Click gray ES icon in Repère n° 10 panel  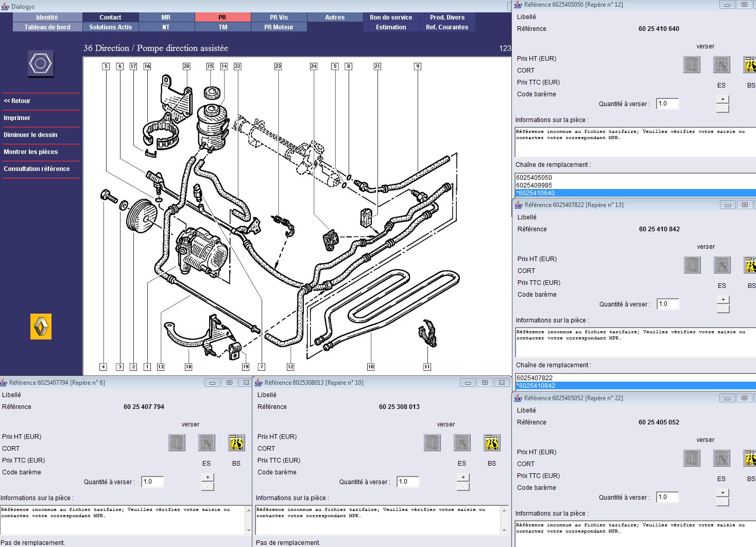pos(462,442)
